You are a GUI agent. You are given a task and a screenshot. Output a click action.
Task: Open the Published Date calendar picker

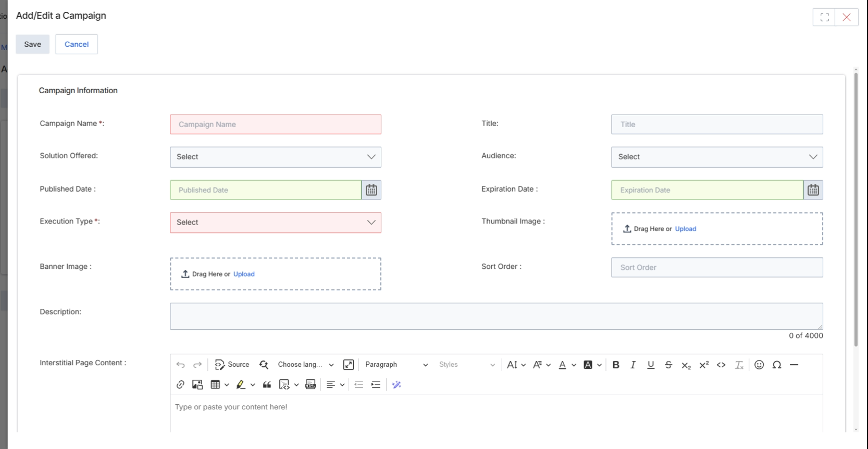tap(371, 190)
